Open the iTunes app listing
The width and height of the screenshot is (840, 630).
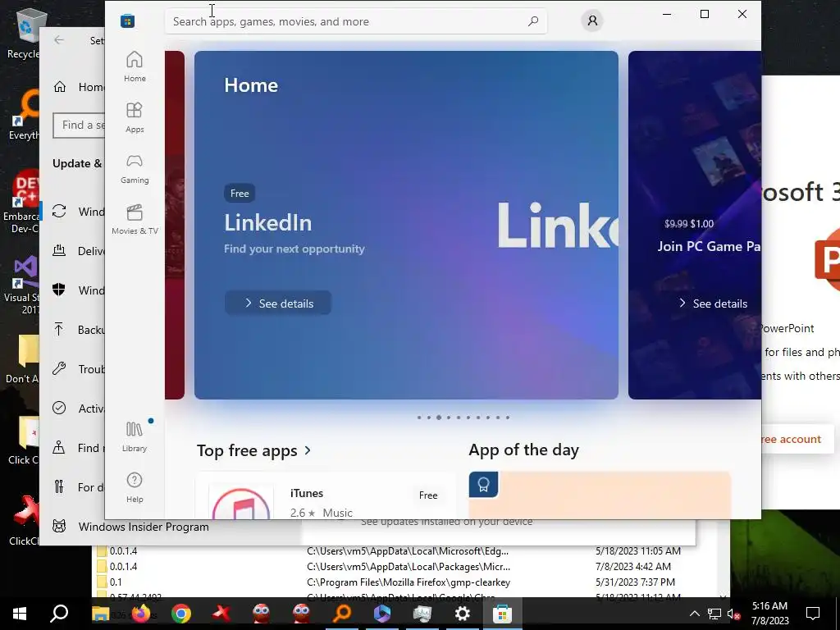click(x=325, y=495)
